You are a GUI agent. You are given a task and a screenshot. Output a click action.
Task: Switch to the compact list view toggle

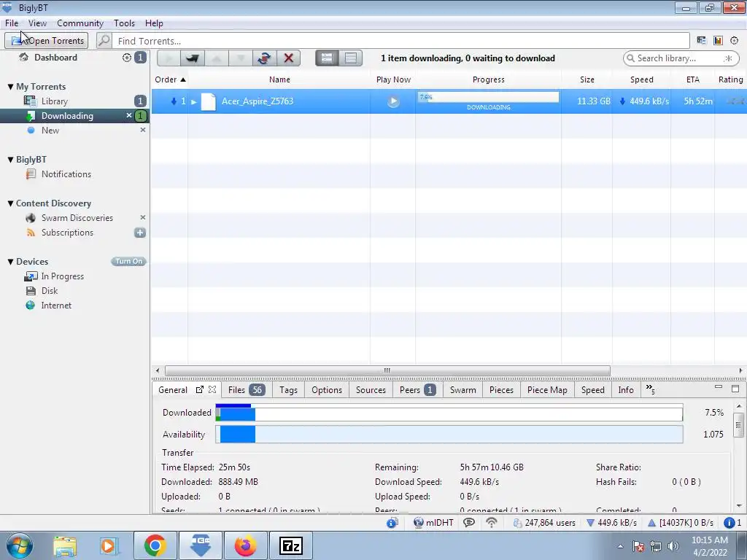pyautogui.click(x=351, y=58)
